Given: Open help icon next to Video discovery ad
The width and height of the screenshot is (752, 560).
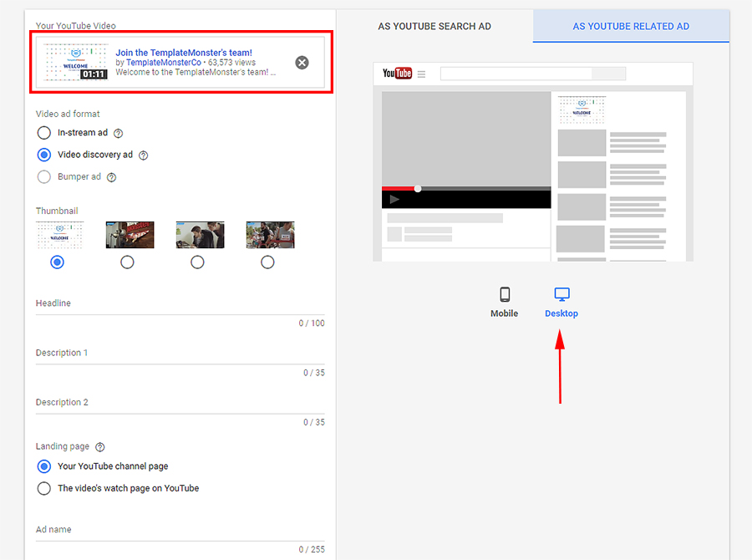Looking at the screenshot, I should 143,155.
